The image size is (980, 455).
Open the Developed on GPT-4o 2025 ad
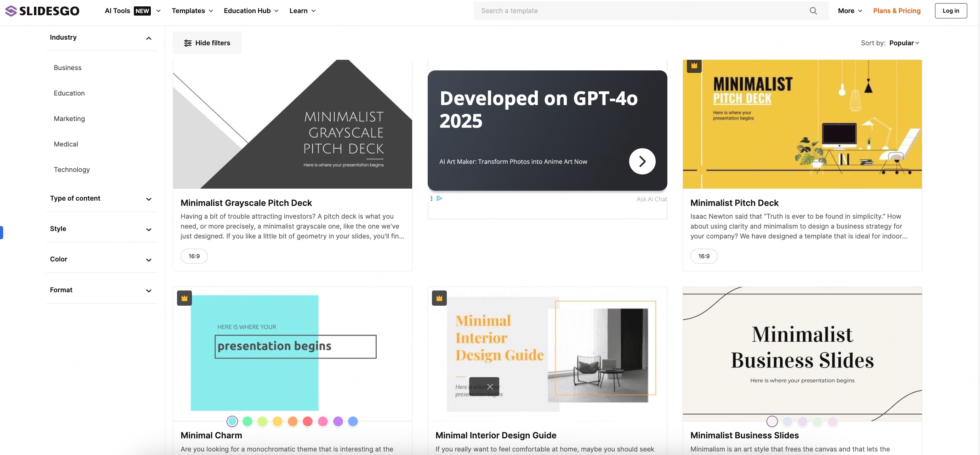point(547,131)
